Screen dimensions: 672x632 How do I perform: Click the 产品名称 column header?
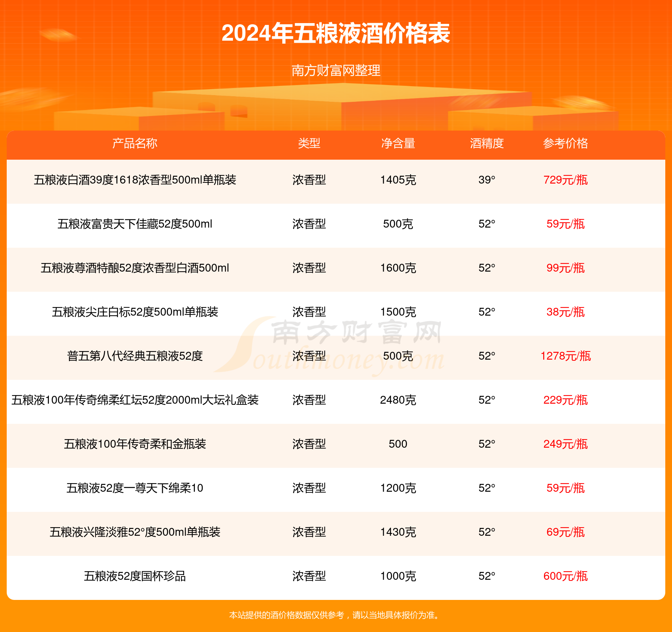coord(135,143)
